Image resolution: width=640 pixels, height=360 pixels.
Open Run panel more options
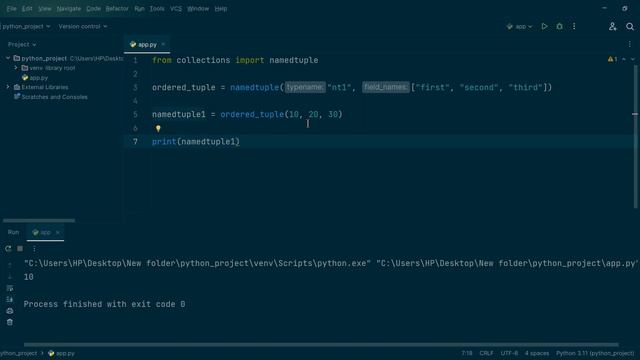point(34,248)
